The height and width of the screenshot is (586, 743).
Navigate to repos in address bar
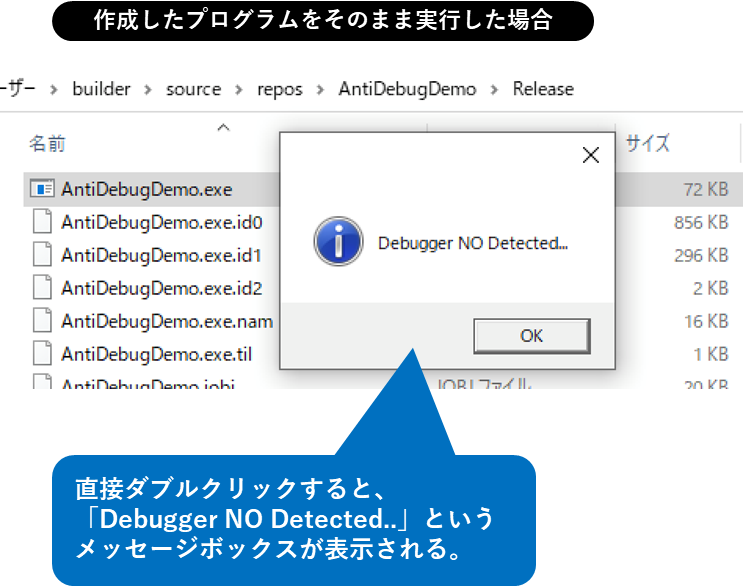point(280,89)
